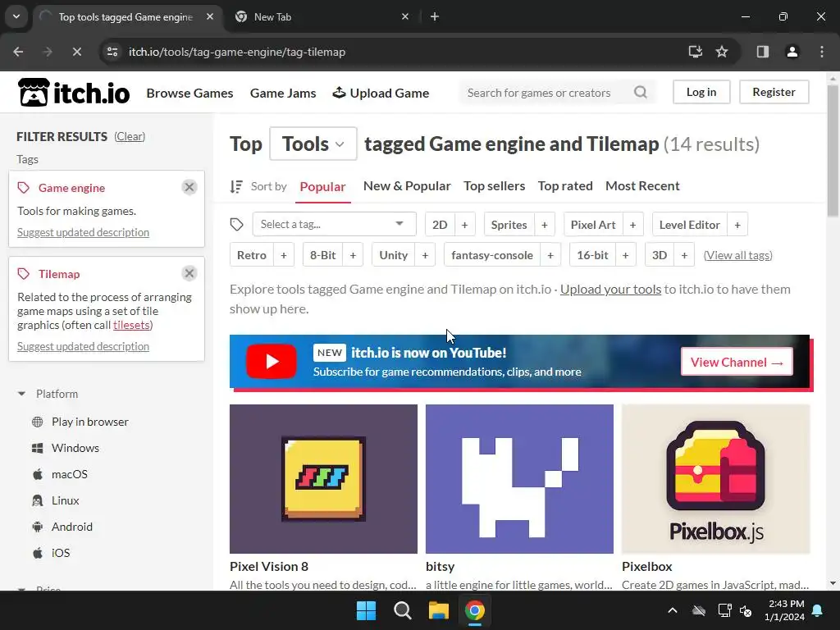Sort by Popular
The image size is (840, 630).
[x=322, y=186]
